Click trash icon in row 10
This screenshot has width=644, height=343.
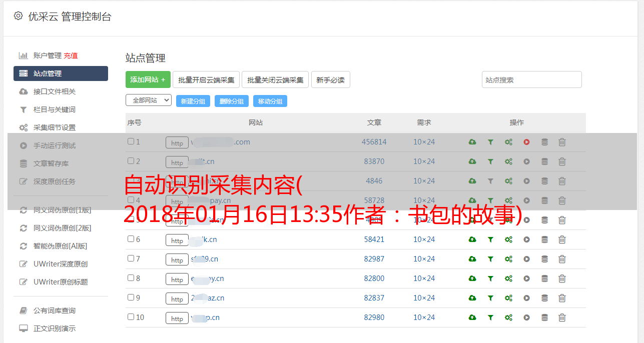pos(562,317)
